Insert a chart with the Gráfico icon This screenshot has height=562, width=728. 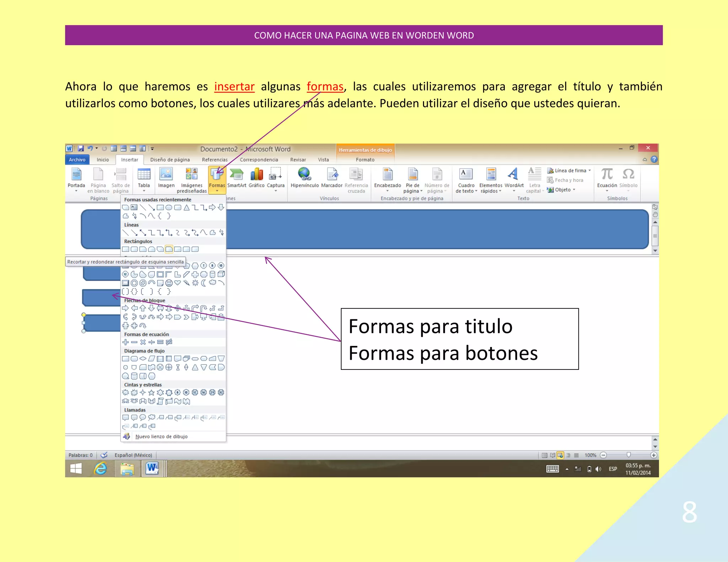256,174
